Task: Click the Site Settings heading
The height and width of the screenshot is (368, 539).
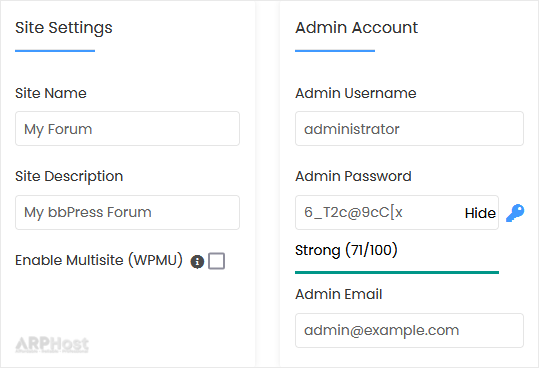Action: coord(64,27)
